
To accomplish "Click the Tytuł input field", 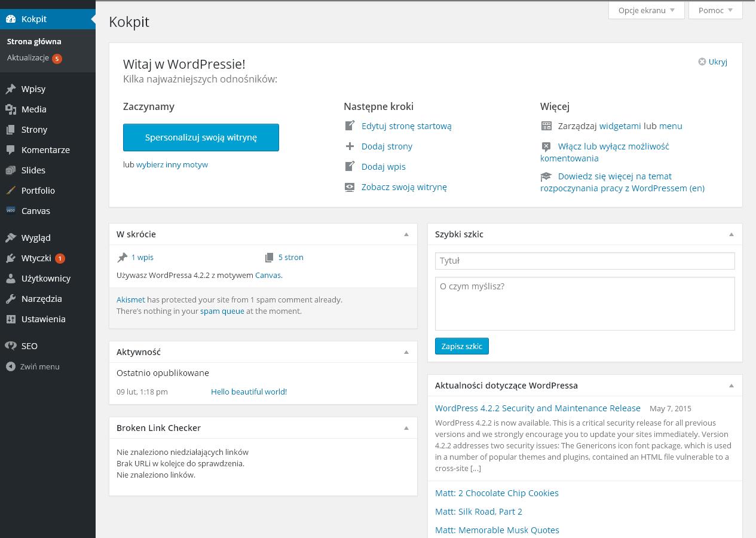I will click(584, 261).
